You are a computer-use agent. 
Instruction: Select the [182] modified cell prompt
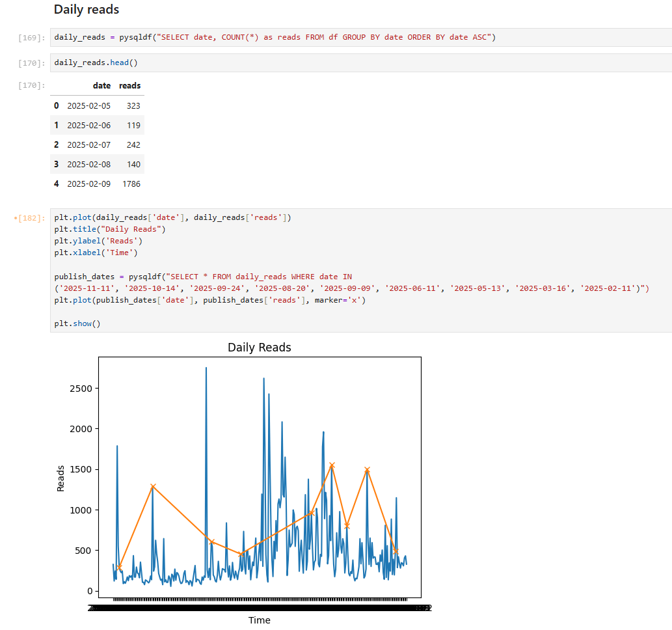pos(31,218)
